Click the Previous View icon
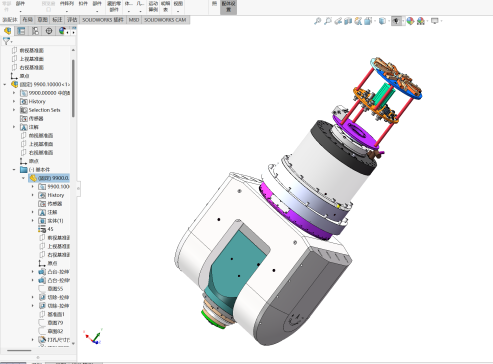This screenshot has height=364, width=493. coord(338,21)
